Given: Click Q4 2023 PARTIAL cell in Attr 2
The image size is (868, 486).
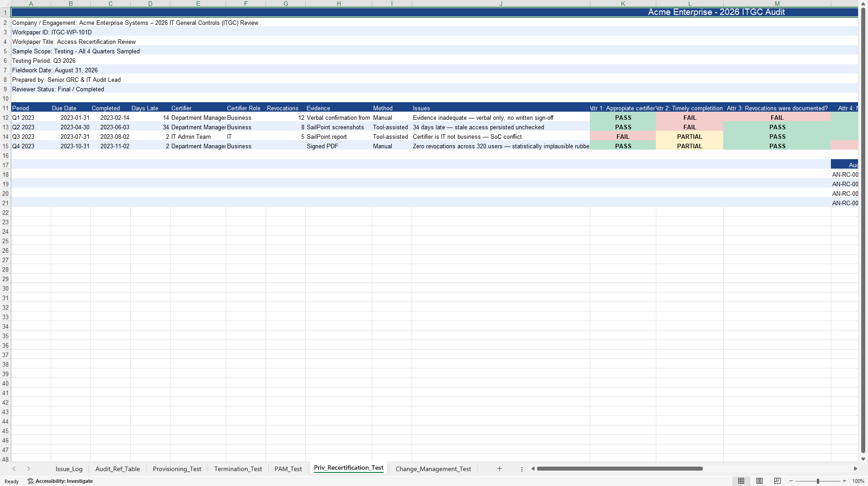Looking at the screenshot, I should [689, 146].
